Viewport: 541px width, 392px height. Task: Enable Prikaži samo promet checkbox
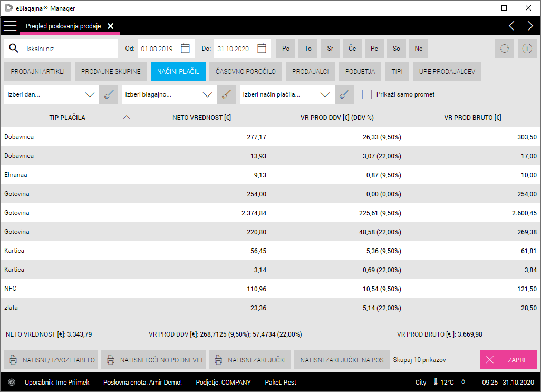click(x=367, y=94)
